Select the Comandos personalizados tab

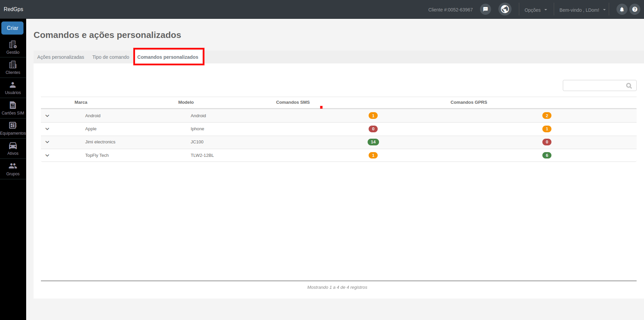[168, 57]
